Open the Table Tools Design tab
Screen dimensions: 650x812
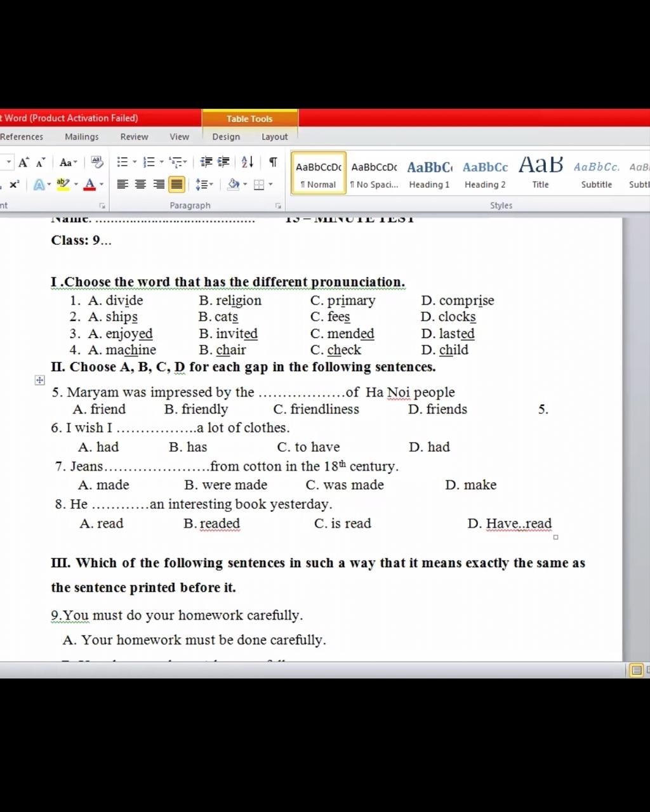click(226, 137)
